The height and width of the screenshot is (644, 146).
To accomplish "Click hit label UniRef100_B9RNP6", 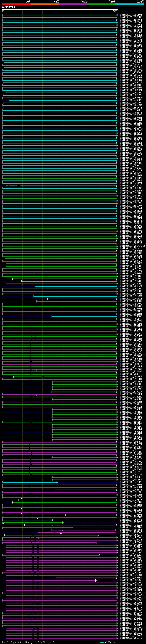I will (x=131, y=63).
